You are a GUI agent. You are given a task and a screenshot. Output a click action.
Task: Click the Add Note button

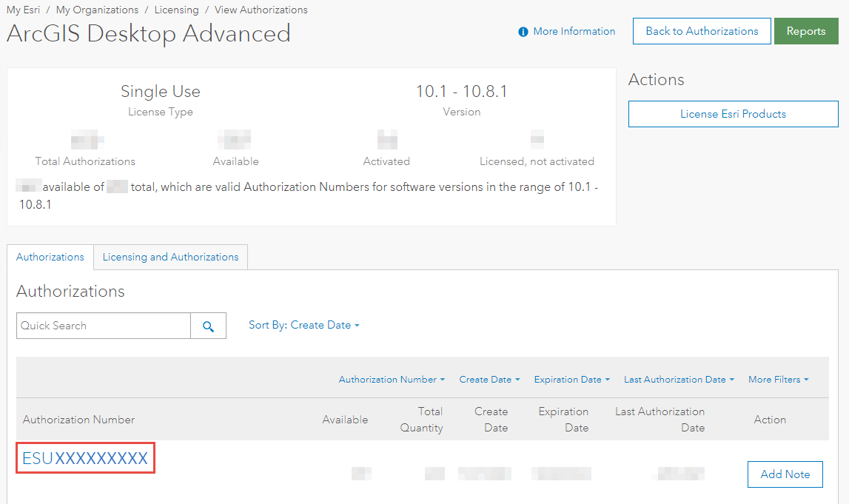point(785,474)
